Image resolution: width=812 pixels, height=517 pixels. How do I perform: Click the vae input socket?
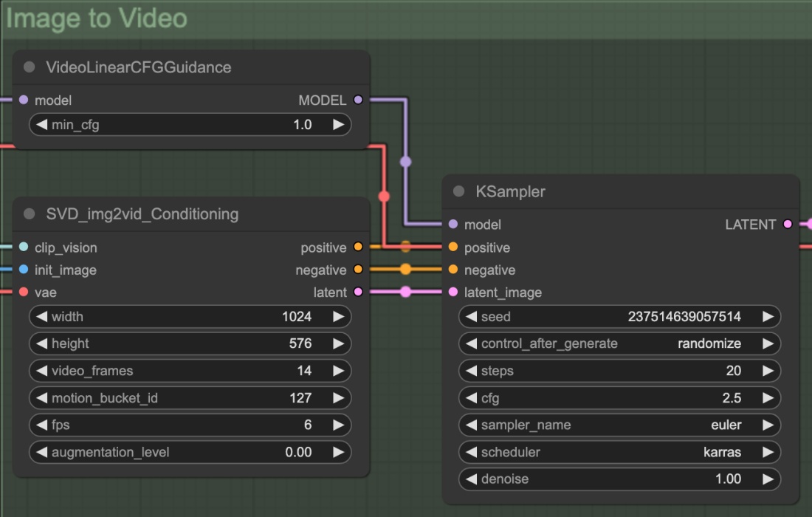click(24, 292)
